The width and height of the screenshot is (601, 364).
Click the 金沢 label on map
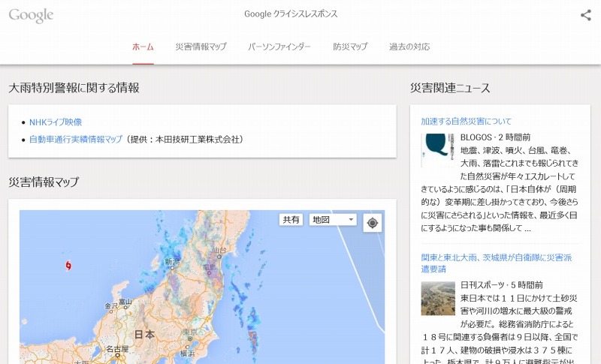point(111,306)
